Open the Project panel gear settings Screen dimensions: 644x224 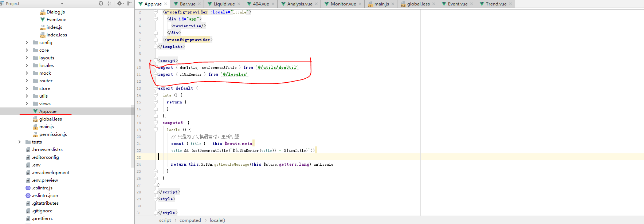[x=119, y=3]
